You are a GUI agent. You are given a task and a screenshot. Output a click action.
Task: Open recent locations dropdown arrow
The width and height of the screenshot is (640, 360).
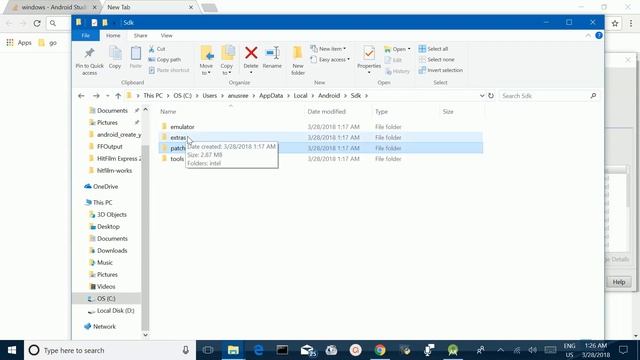coord(107,96)
